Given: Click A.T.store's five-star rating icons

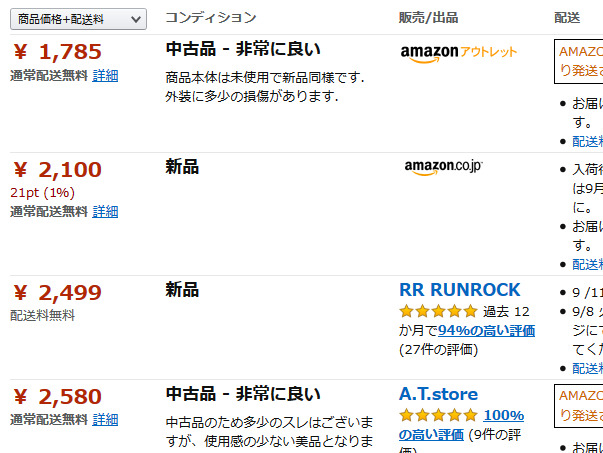Looking at the screenshot, I should click(x=438, y=415).
